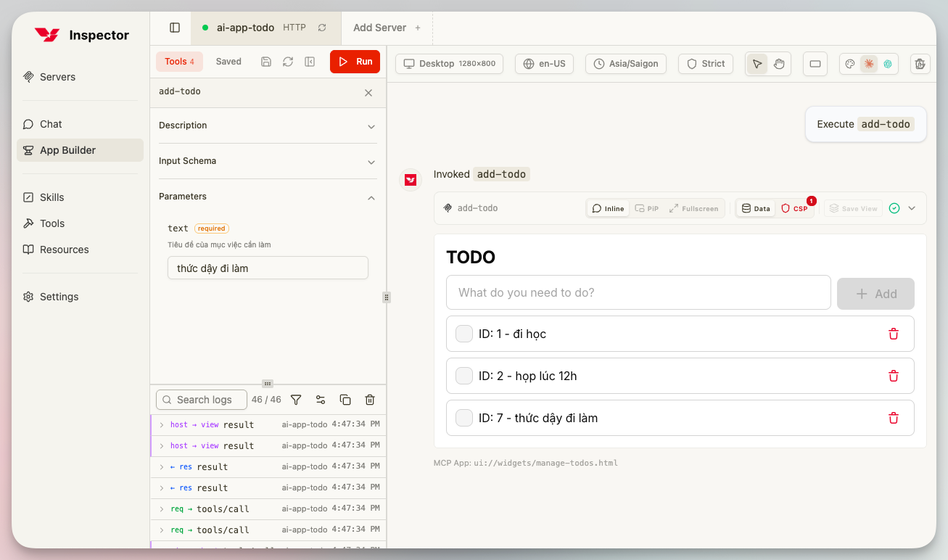Image resolution: width=948 pixels, height=560 pixels.
Task: Collapse the tools panel icon
Action: 310,62
